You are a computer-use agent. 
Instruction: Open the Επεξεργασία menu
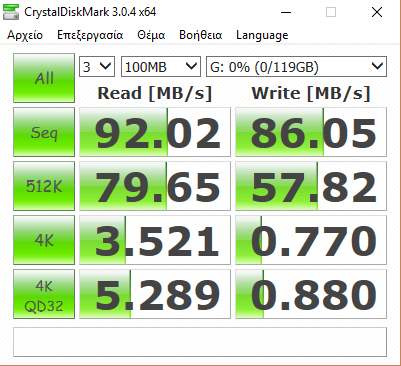90,35
